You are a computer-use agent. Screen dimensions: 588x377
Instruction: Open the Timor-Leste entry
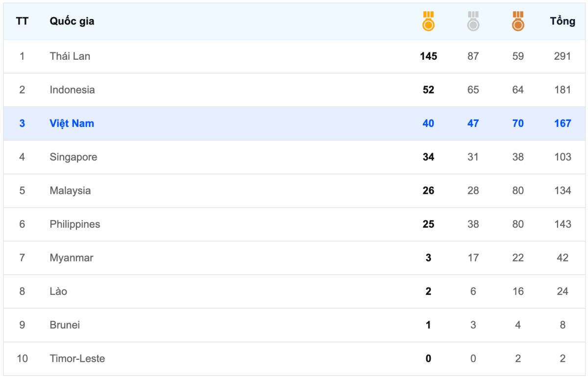(77, 358)
